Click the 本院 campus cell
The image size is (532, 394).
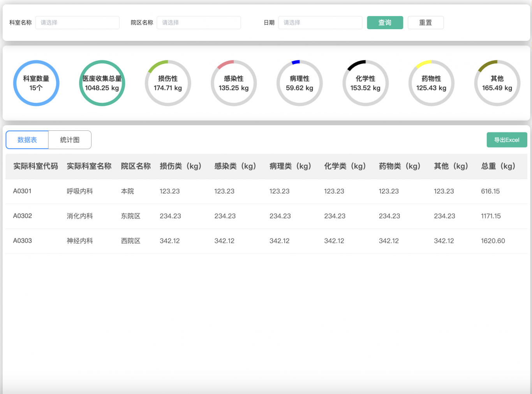click(x=127, y=191)
